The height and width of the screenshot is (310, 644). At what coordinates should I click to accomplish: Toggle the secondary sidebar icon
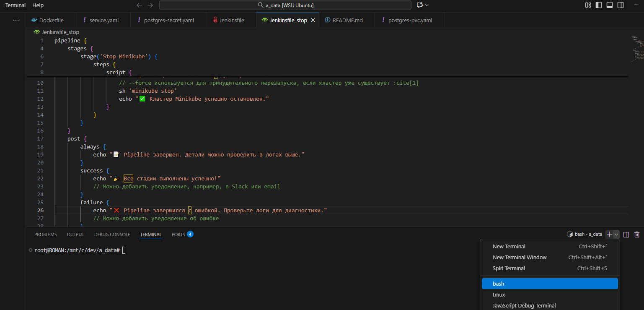pyautogui.click(x=620, y=5)
